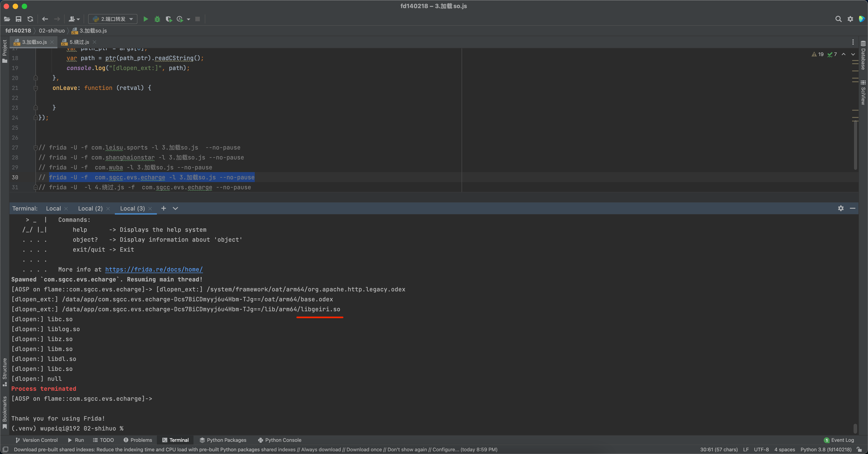This screenshot has width=868, height=454.
Task: Collapse the onLeave function fold marker
Action: pyautogui.click(x=36, y=88)
